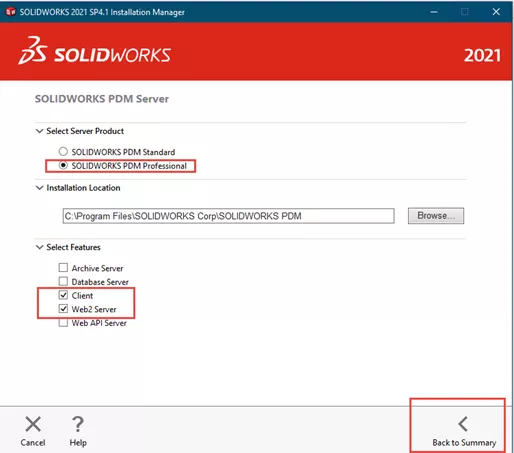The height and width of the screenshot is (453, 514).
Task: Minimize the Installation Manager window
Action: 434,12
